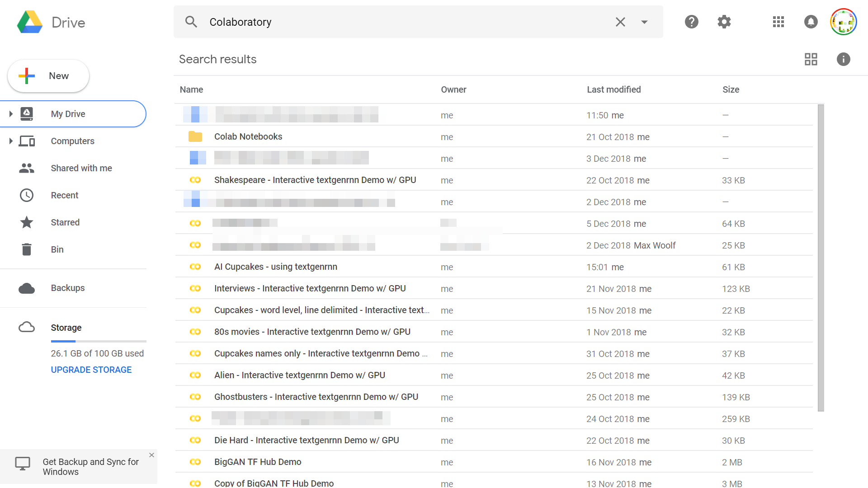Click Colab icon beside Shakespeare notebook
This screenshot has height=488, width=868.
tap(195, 180)
